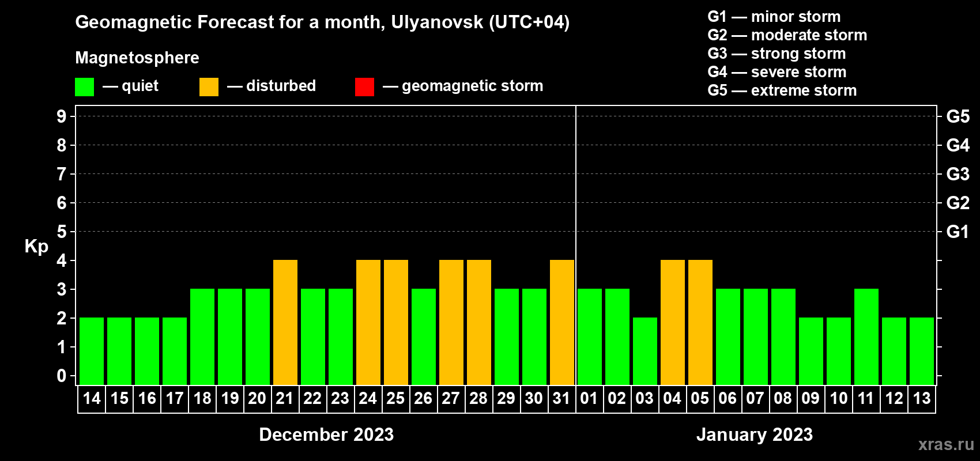Image resolution: width=980 pixels, height=461 pixels.
Task: Select the orange bar for January 05
Action: [x=700, y=322]
